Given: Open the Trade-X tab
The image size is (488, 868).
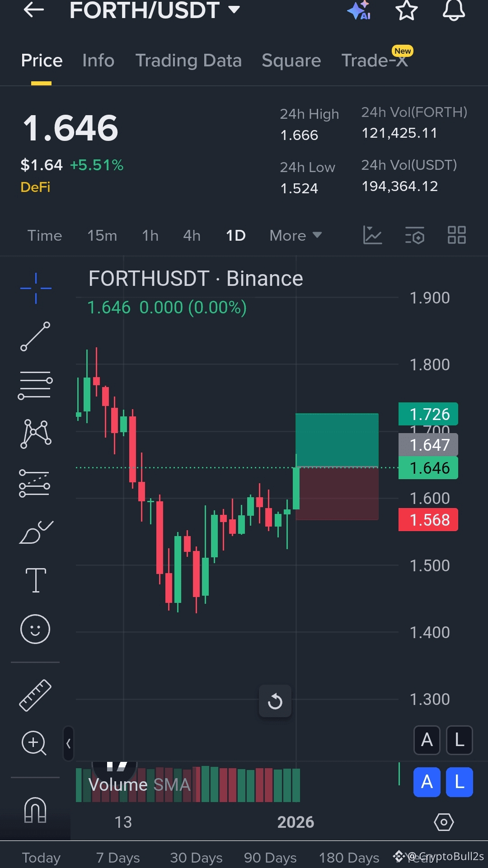Looking at the screenshot, I should click(375, 61).
